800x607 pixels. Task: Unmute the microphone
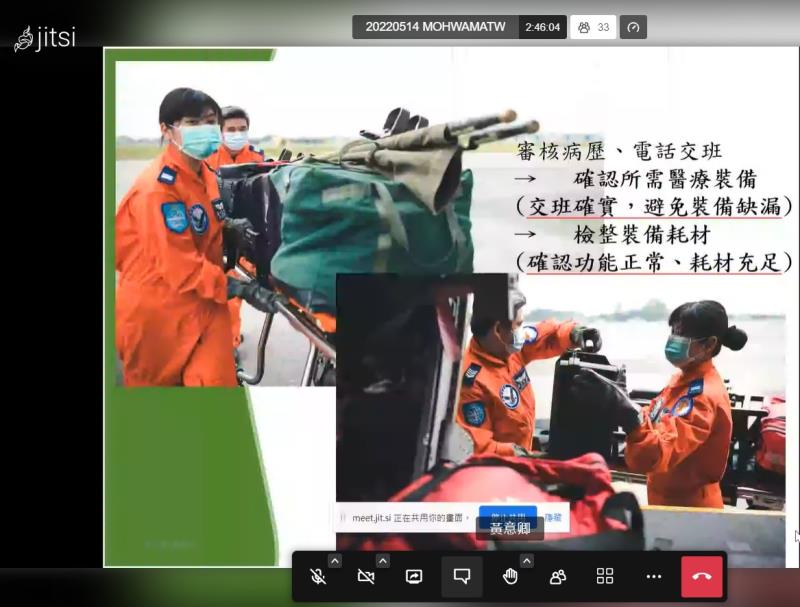click(317, 577)
